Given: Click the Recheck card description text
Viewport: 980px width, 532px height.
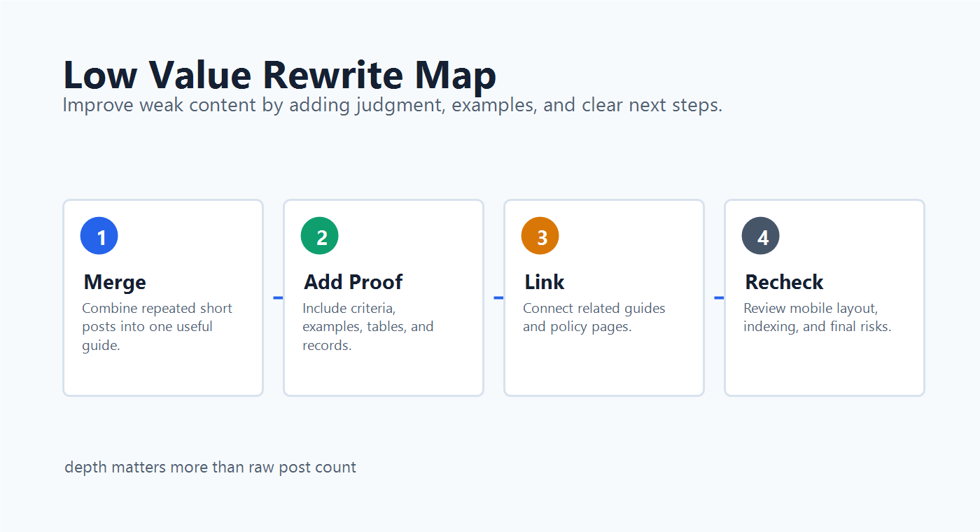Looking at the screenshot, I should tap(817, 317).
